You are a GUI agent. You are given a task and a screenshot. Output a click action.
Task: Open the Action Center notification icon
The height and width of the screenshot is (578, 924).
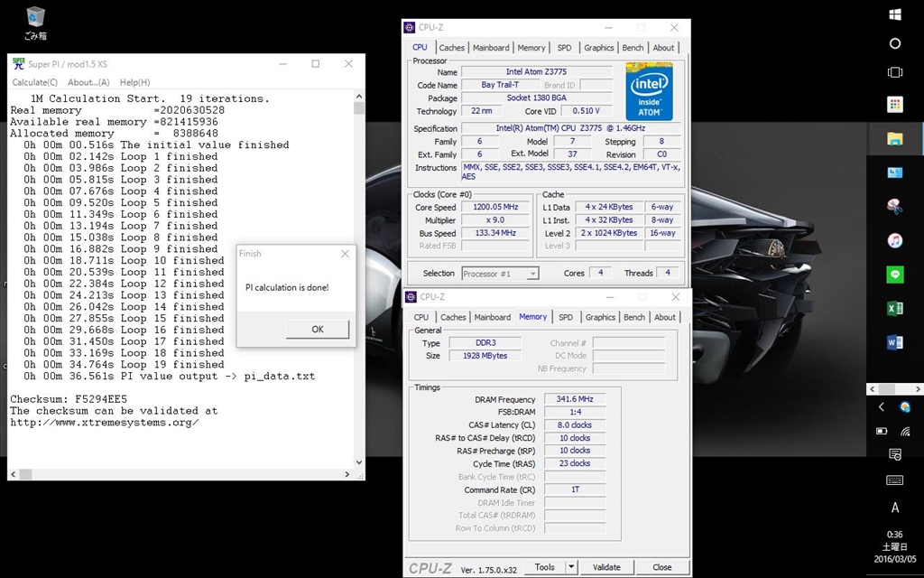[894, 454]
